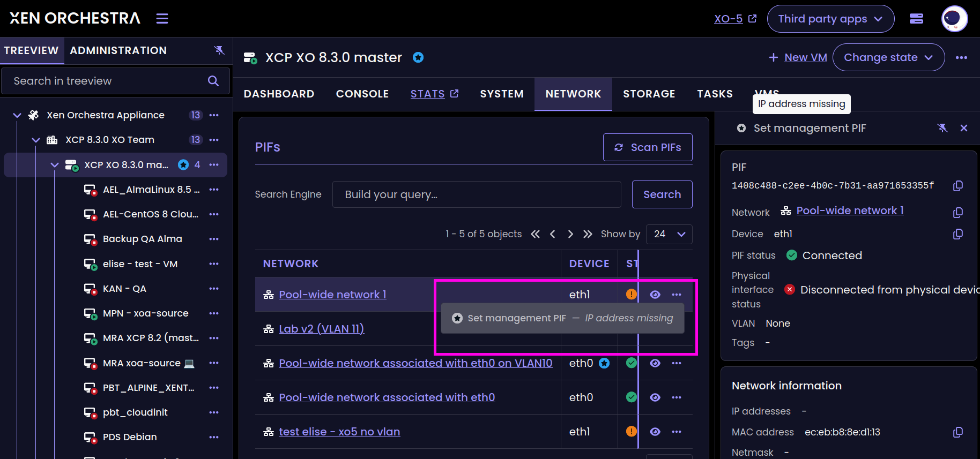Click eye icon for Pool-wide network associated with eth0

click(x=655, y=397)
